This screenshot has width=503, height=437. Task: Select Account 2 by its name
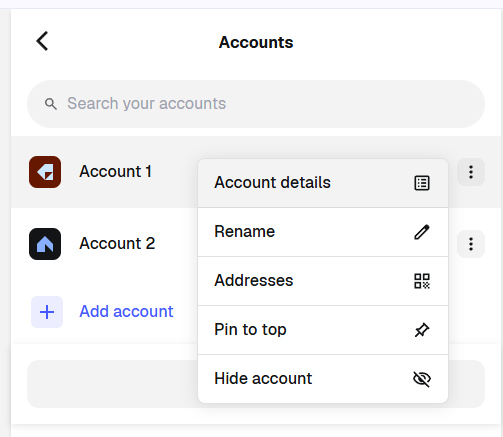click(117, 244)
